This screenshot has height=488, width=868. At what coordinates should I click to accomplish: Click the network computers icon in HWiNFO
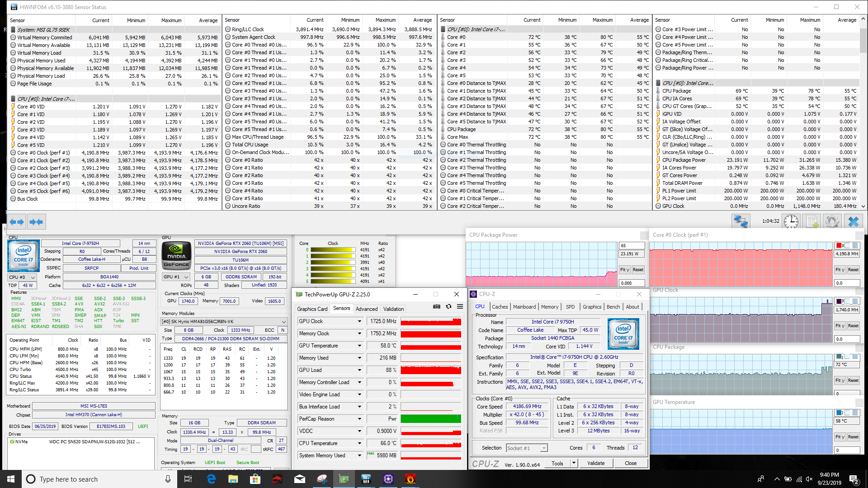click(741, 221)
